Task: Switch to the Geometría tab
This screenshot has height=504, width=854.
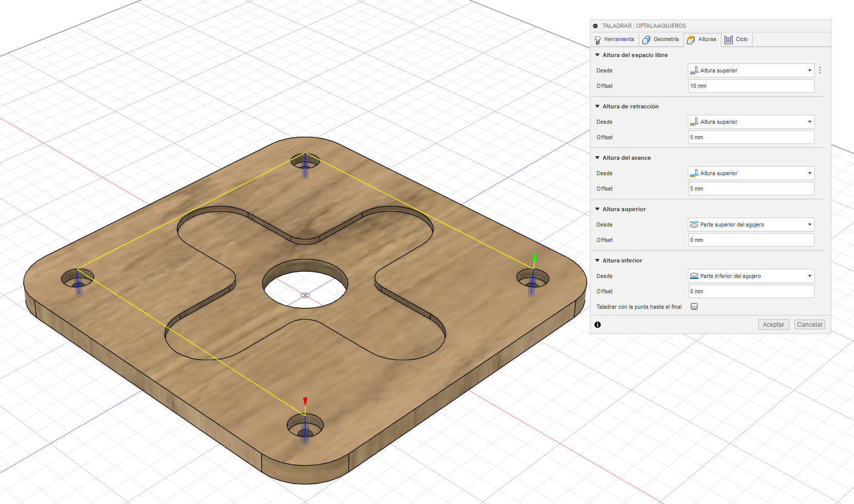Action: 661,40
